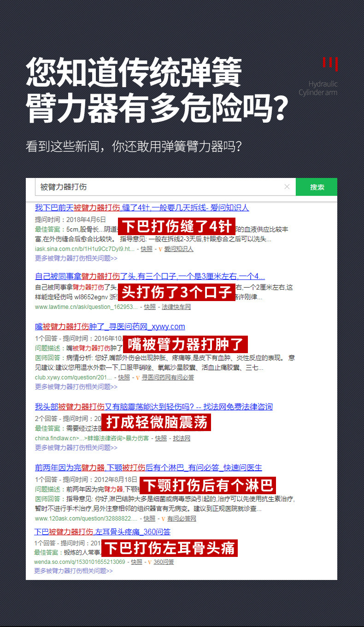Click the headline 您知道传统弹簧
Viewport: 364px width, 627px height.
tap(134, 72)
